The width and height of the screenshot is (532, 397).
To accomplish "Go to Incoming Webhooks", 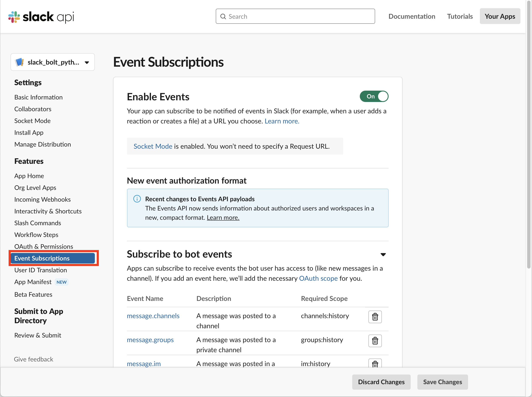I will [x=42, y=200].
